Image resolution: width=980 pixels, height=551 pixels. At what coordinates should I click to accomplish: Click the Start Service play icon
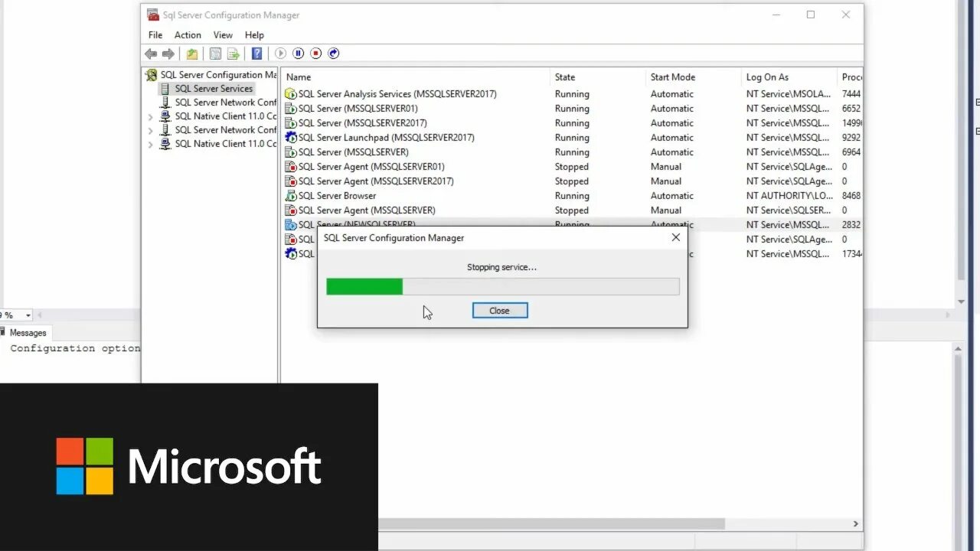280,54
